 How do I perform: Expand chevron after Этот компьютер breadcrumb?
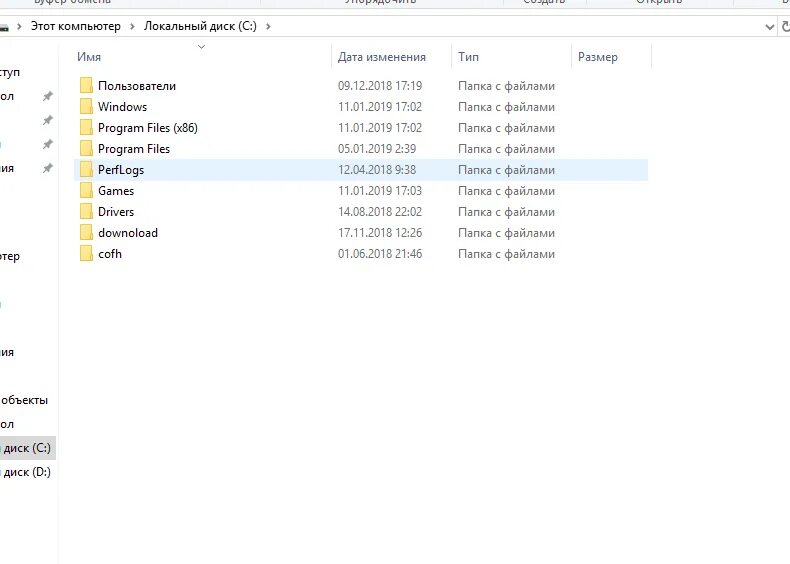[x=132, y=26]
